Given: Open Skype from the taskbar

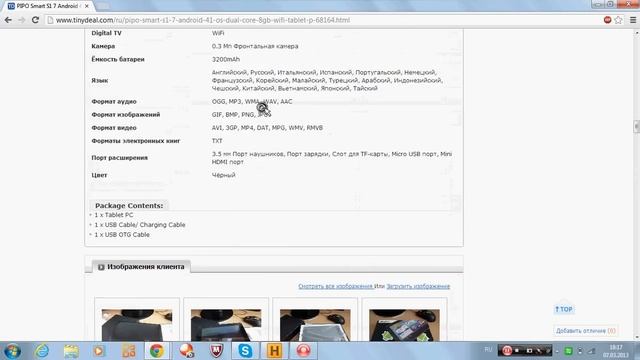Looking at the screenshot, I should [245, 351].
